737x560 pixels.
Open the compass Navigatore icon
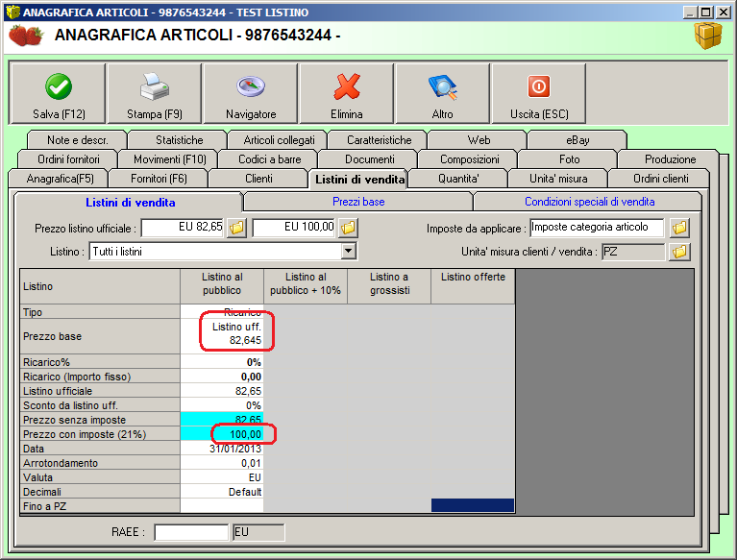click(x=251, y=86)
